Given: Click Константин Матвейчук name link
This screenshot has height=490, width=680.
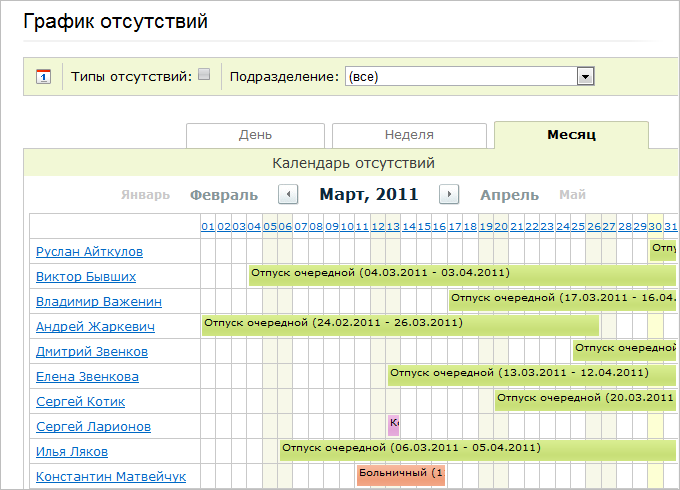Looking at the screenshot, I should [111, 477].
